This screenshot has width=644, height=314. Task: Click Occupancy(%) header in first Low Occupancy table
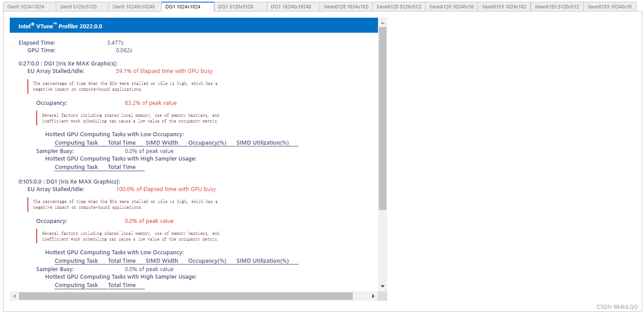click(x=207, y=143)
